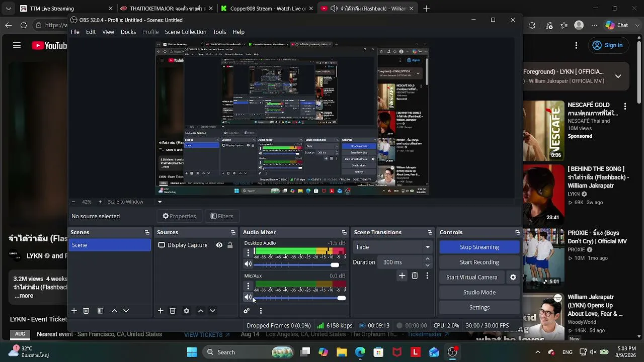The image size is (644, 362).
Task: Expand YouTube video title chevron
Action: (x=618, y=76)
